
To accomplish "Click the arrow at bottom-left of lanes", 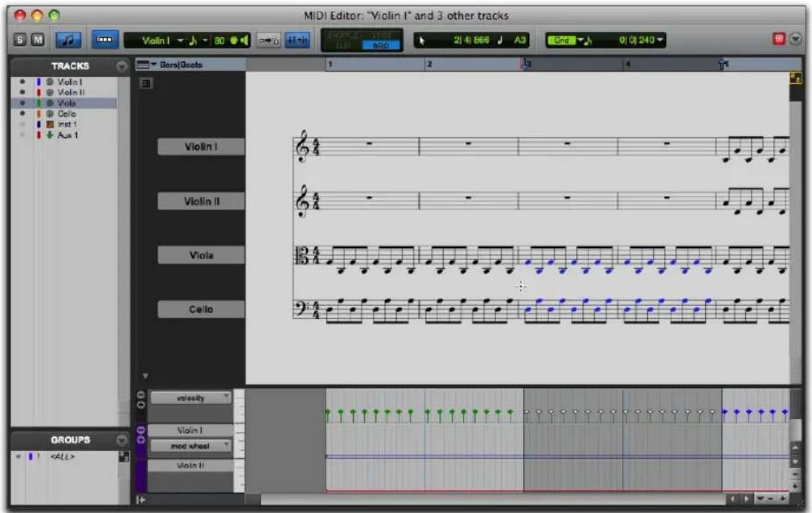I will coord(140,500).
